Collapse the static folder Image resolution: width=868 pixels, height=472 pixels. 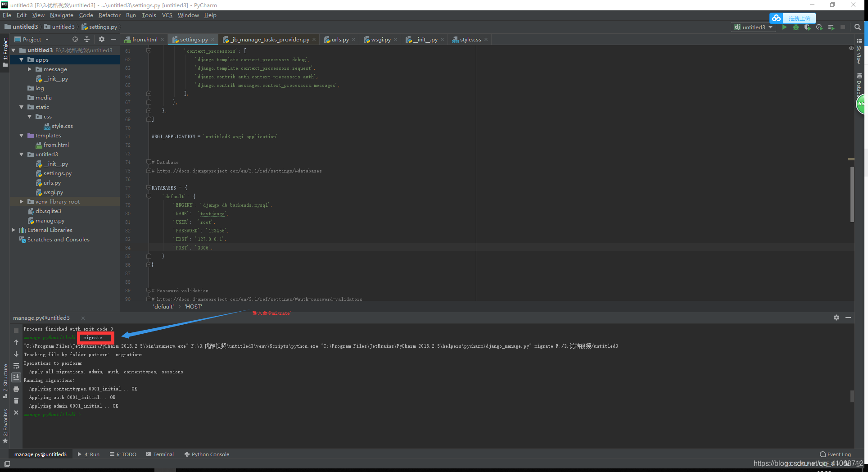21,107
